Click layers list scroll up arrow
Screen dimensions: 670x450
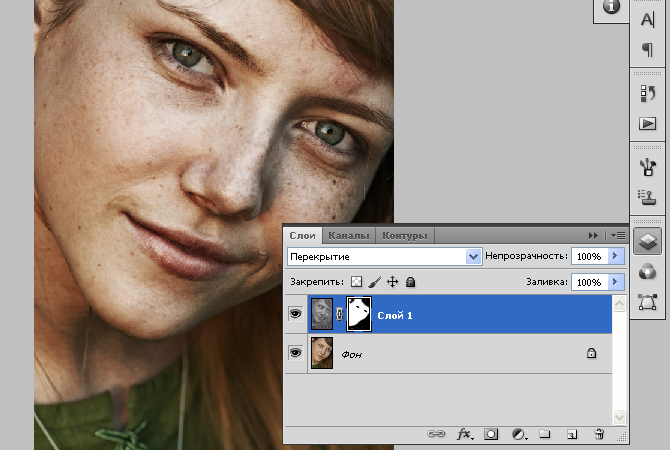click(x=619, y=304)
